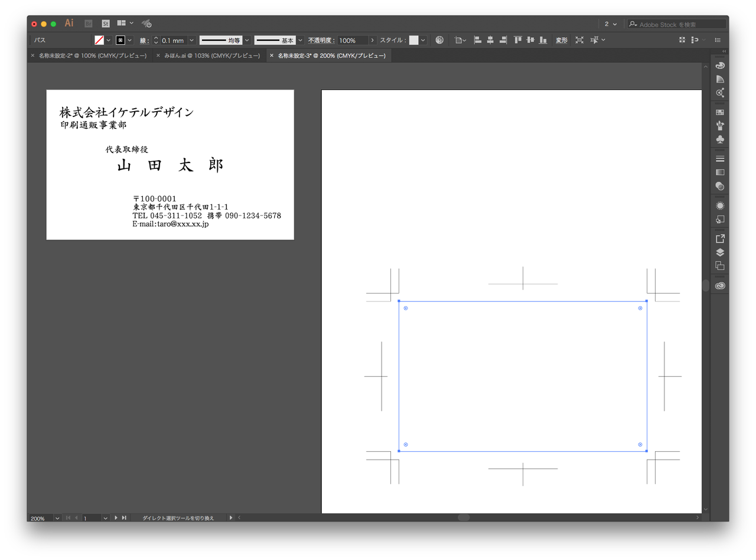Open the Transparency panel icon

click(720, 186)
